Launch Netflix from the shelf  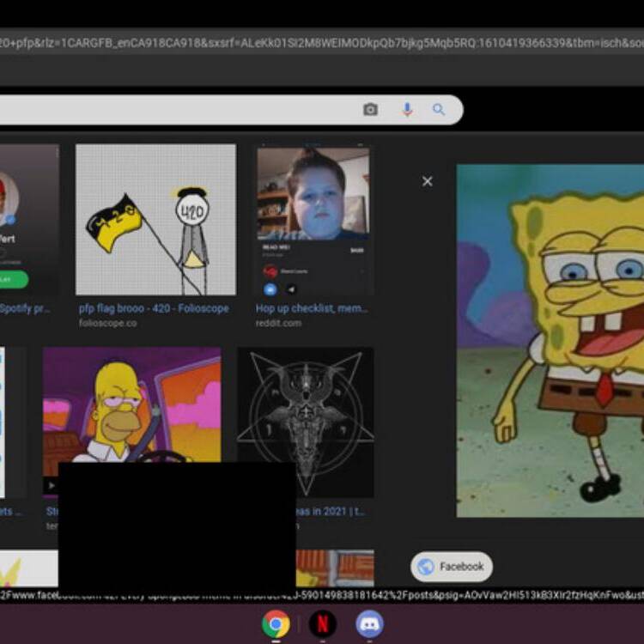click(322, 624)
